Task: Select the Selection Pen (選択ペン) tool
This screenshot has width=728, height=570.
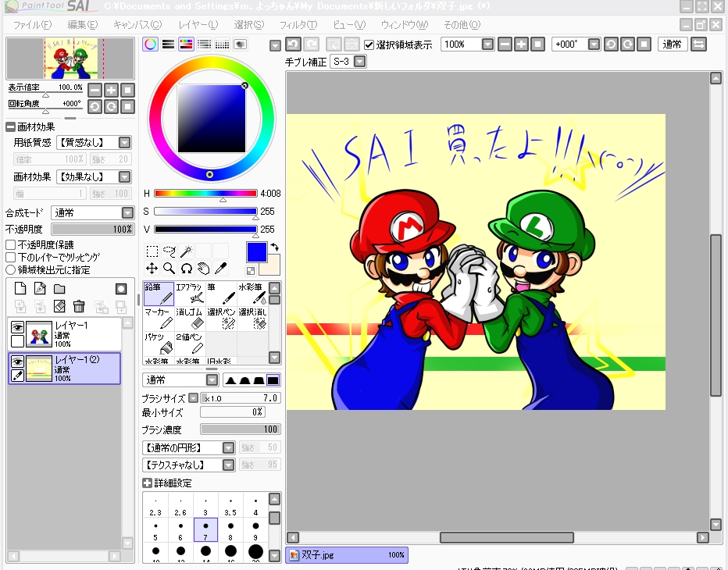Action: pyautogui.click(x=221, y=319)
